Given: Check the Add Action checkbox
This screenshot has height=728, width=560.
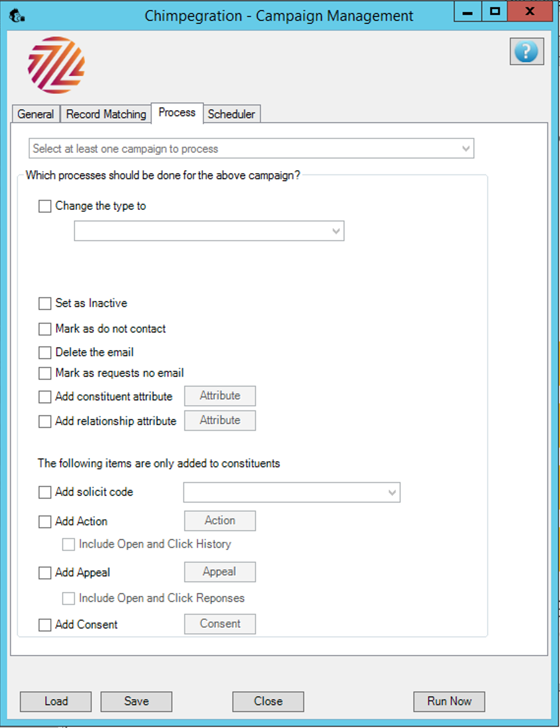Looking at the screenshot, I should [x=45, y=522].
